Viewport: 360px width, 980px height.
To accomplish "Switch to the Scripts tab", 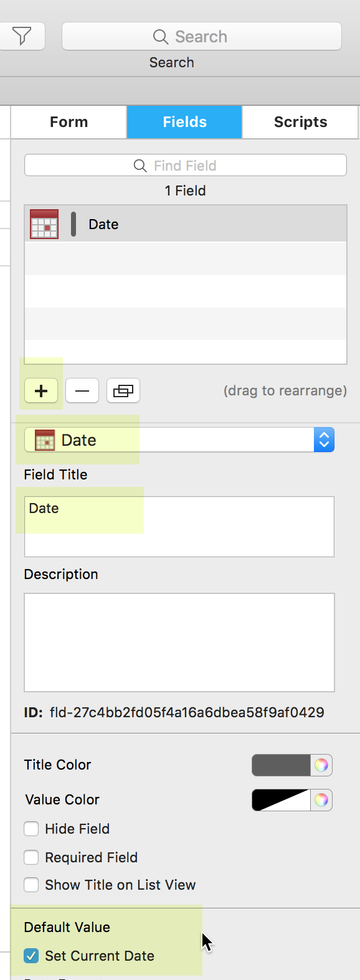I will (300, 122).
